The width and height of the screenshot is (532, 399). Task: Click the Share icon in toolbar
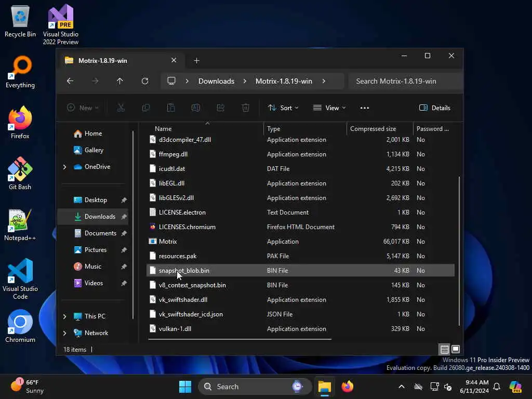(x=220, y=108)
